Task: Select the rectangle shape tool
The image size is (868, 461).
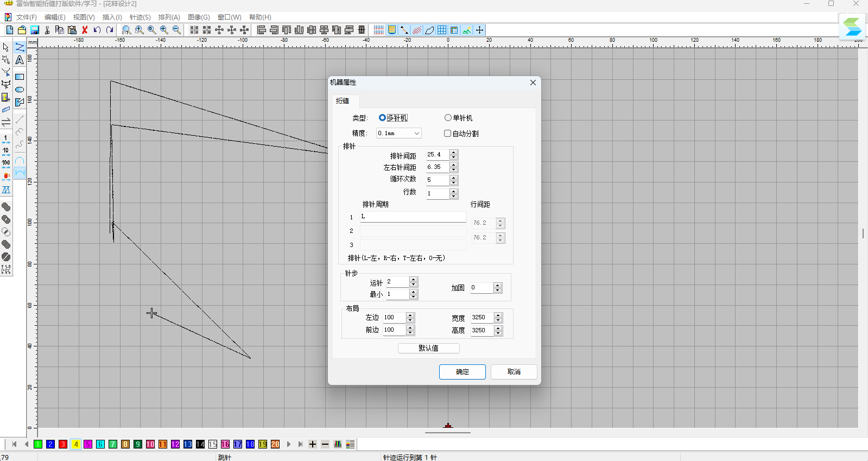Action: click(20, 77)
